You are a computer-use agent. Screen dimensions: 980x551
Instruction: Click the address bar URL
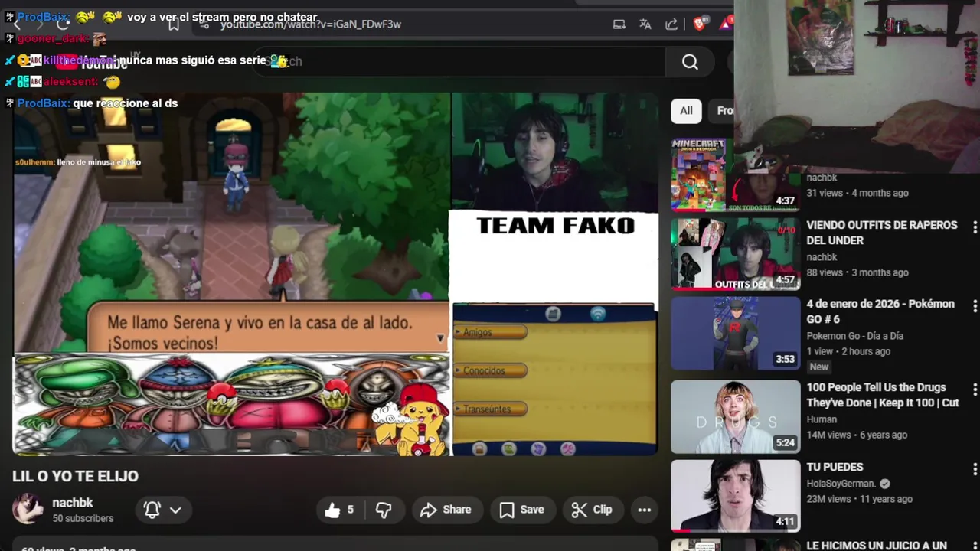(x=311, y=24)
